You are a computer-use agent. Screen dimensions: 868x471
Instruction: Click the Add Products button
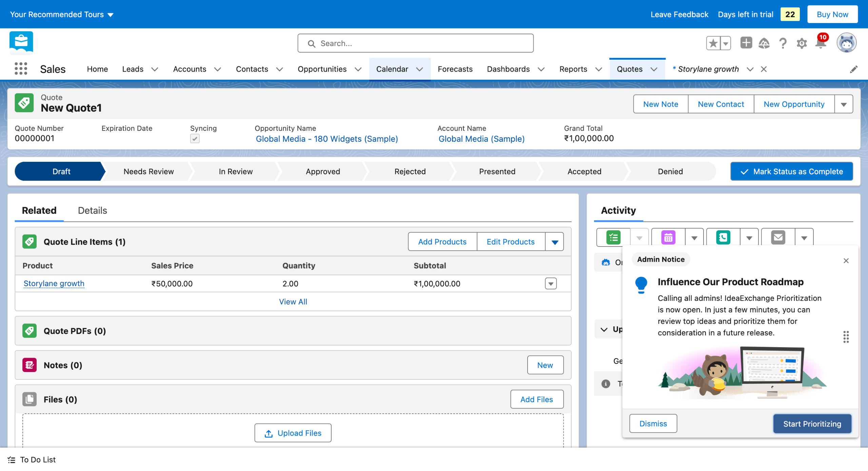click(x=442, y=242)
